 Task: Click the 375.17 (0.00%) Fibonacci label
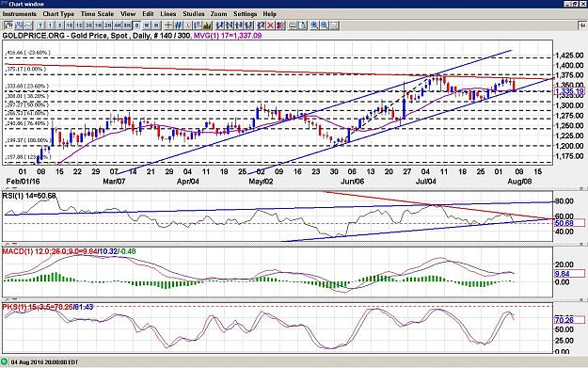(x=25, y=70)
